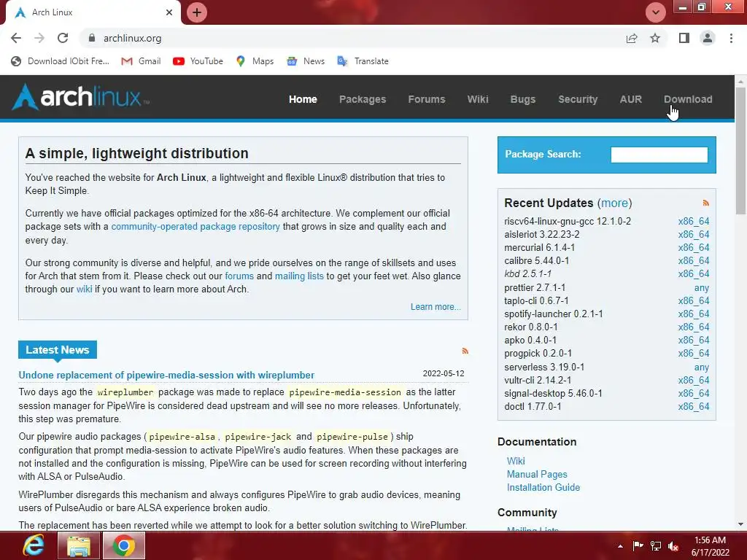Open a new tab with the plus button
This screenshot has height=560, width=747.
tap(197, 12)
